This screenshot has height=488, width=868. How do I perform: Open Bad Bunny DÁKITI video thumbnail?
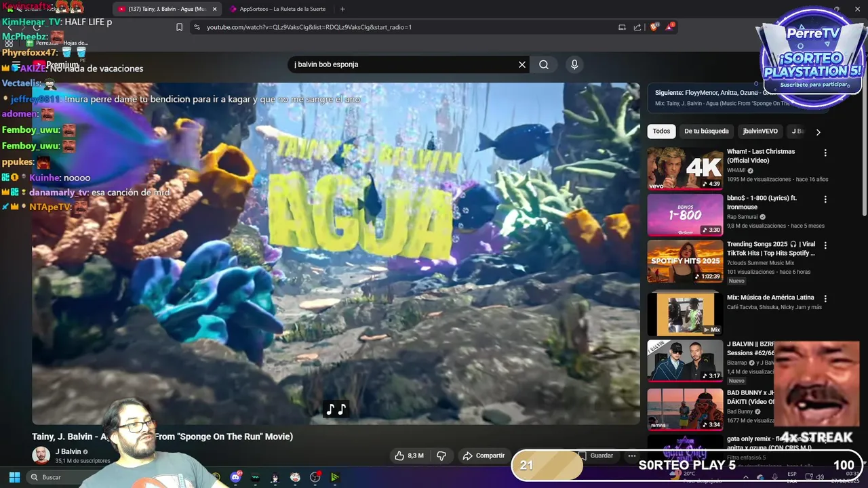tap(685, 409)
